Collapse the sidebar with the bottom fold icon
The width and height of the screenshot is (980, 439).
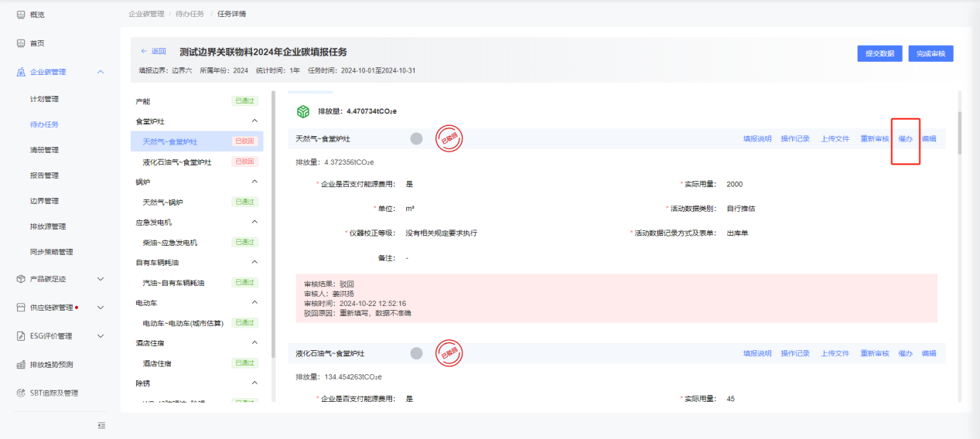(101, 425)
